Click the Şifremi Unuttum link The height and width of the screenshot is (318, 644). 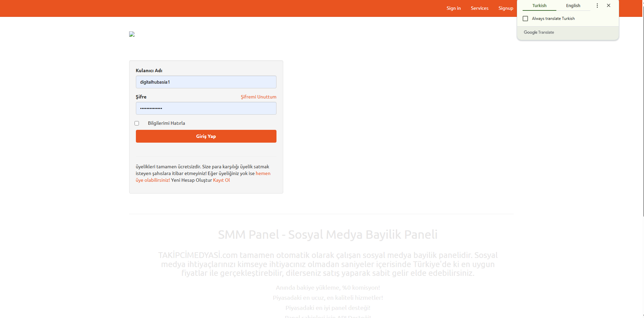coord(258,97)
